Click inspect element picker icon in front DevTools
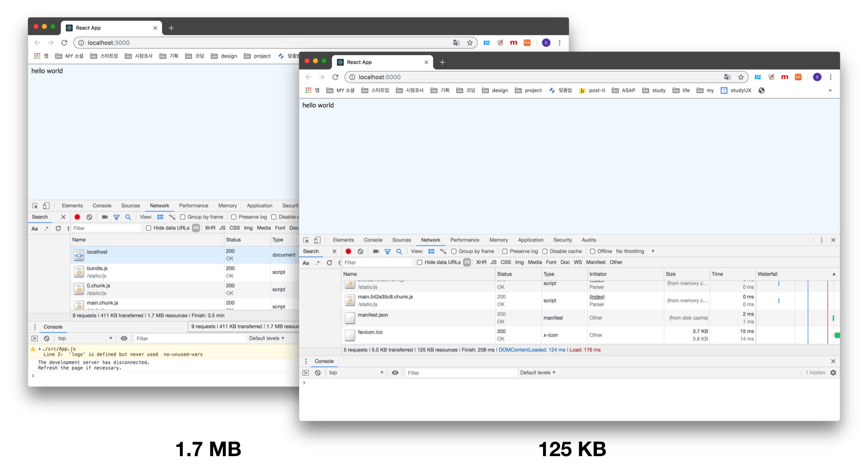 click(306, 240)
